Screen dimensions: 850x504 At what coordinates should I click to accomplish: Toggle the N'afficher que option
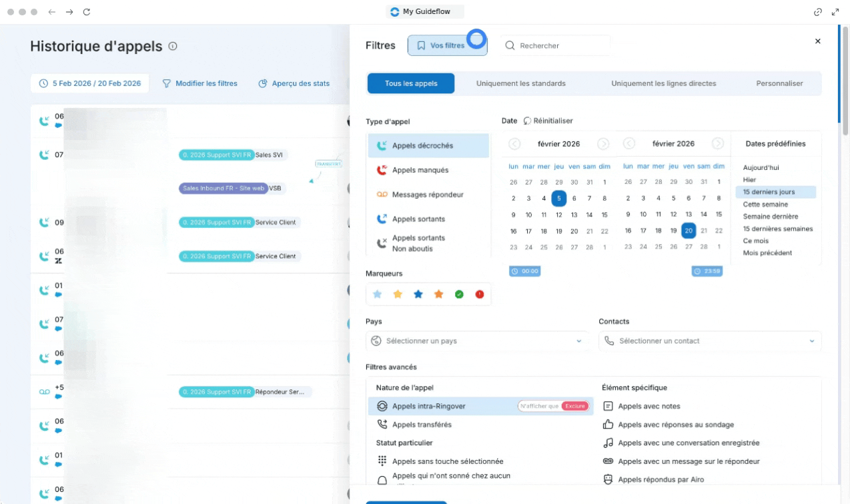[539, 406]
